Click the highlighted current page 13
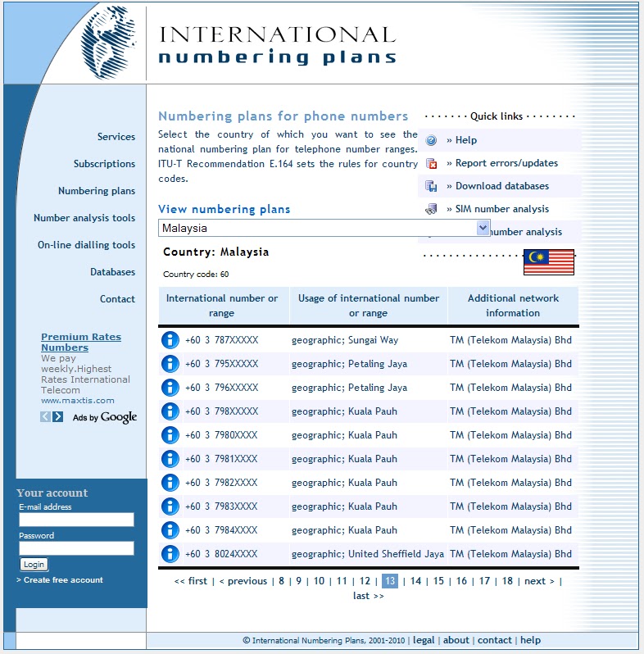The width and height of the screenshot is (644, 654). click(x=390, y=581)
